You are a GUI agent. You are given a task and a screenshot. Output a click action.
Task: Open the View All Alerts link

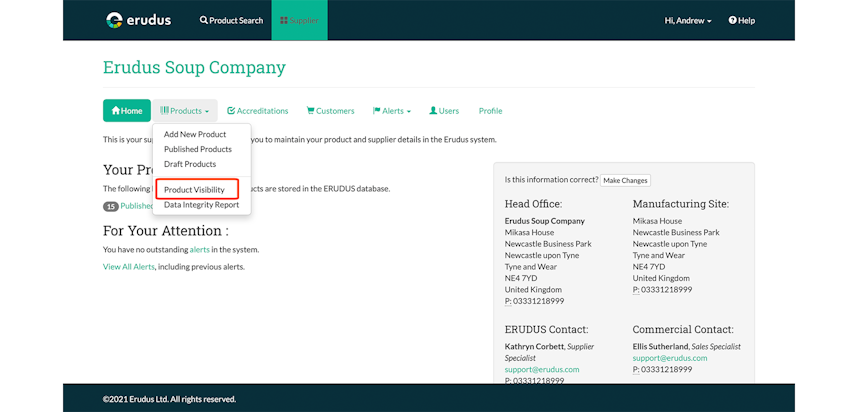(x=129, y=267)
